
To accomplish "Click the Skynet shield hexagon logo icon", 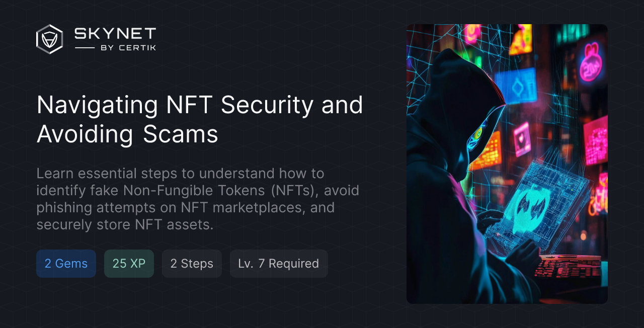I will coord(49,39).
